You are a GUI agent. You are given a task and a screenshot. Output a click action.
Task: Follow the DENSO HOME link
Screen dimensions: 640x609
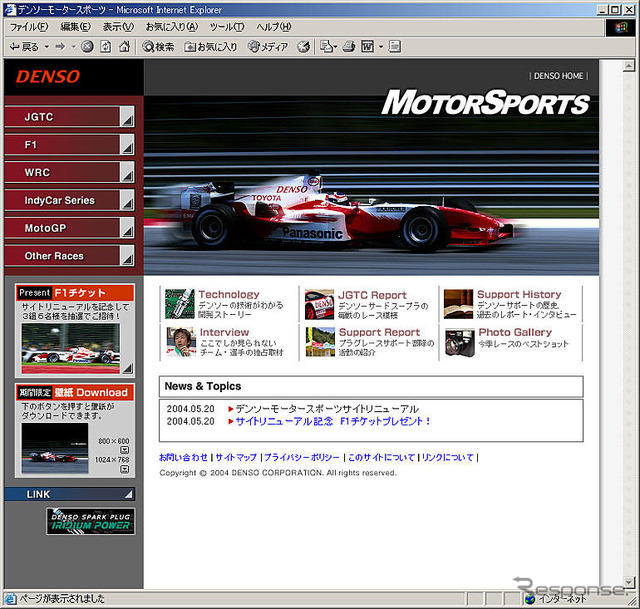pos(558,76)
